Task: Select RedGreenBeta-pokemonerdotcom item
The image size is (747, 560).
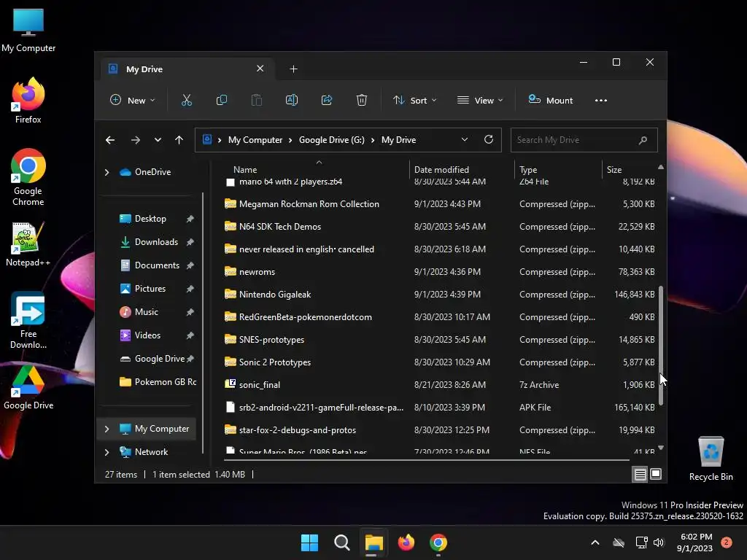Action: 306,317
